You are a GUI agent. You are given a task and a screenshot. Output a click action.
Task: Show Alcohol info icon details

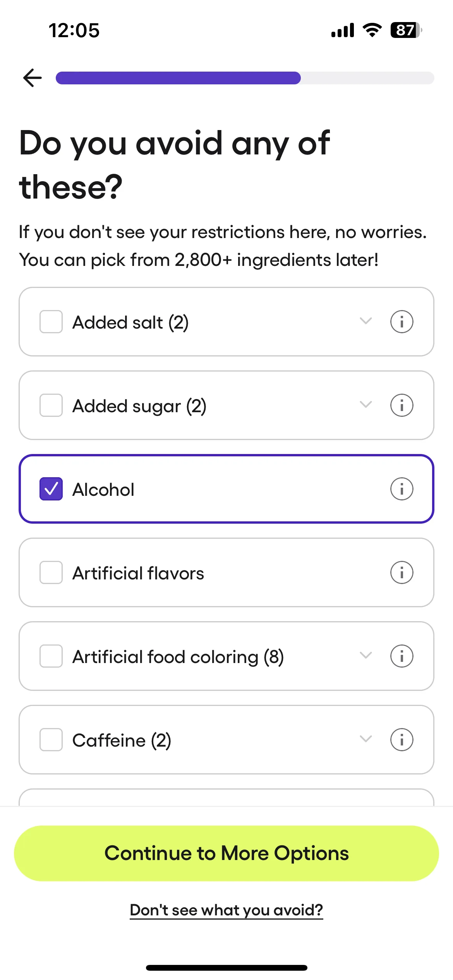[402, 489]
